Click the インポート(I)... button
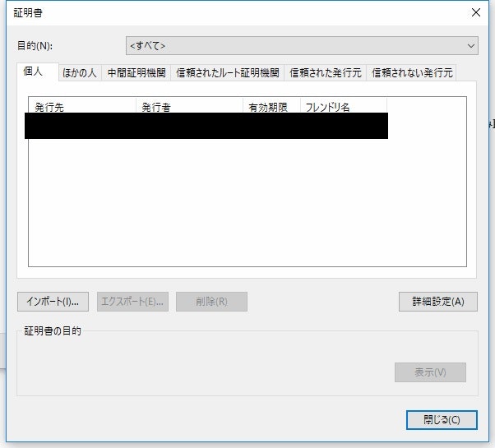Image resolution: width=495 pixels, height=448 pixels. (x=53, y=302)
